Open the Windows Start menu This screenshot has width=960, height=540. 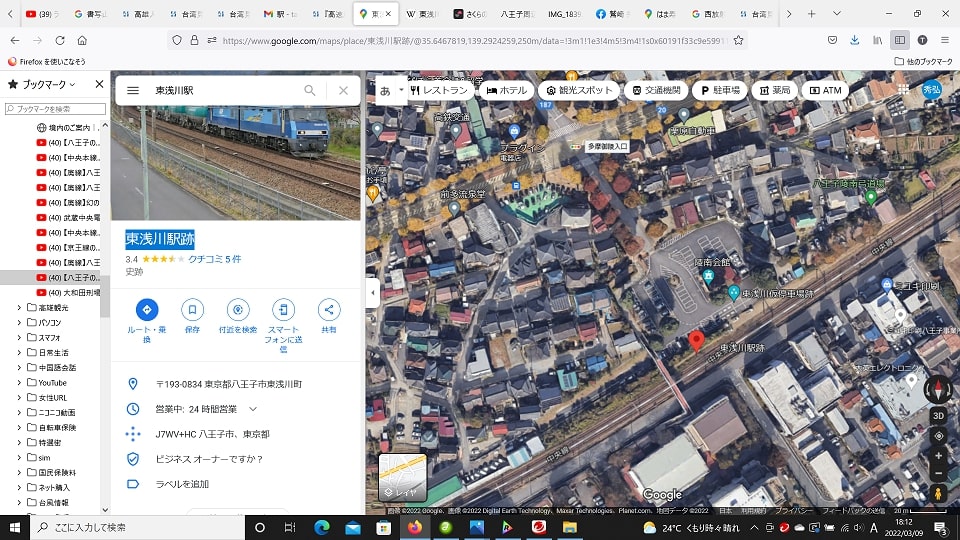(x=15, y=527)
